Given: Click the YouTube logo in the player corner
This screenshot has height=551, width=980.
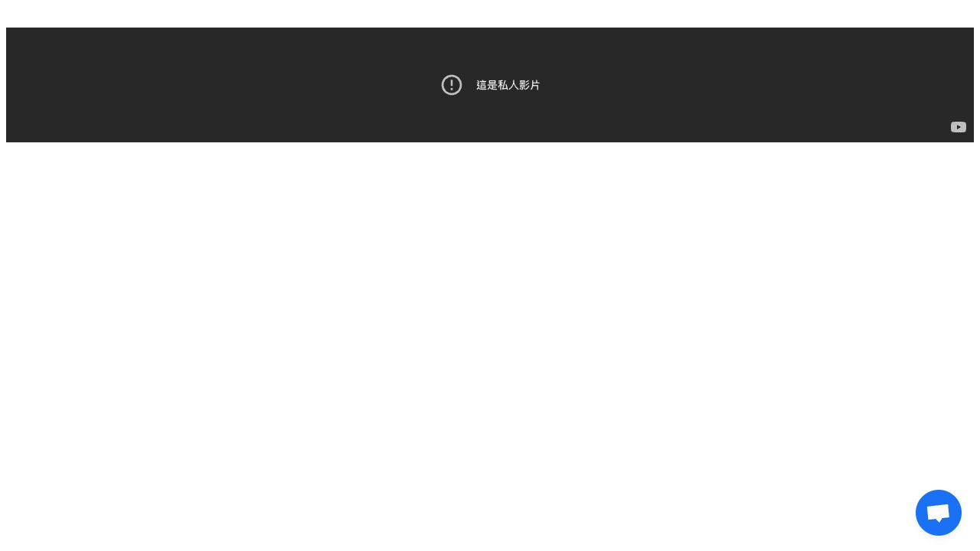Looking at the screenshot, I should point(959,127).
